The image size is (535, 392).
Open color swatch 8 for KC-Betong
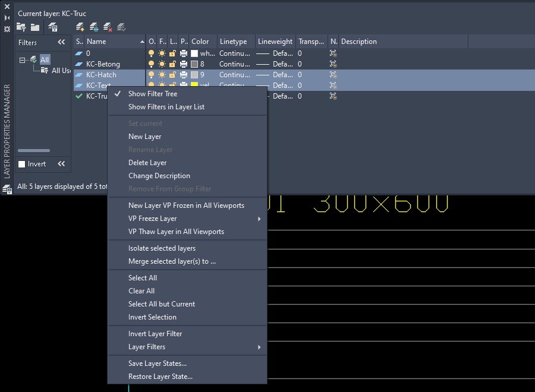194,64
